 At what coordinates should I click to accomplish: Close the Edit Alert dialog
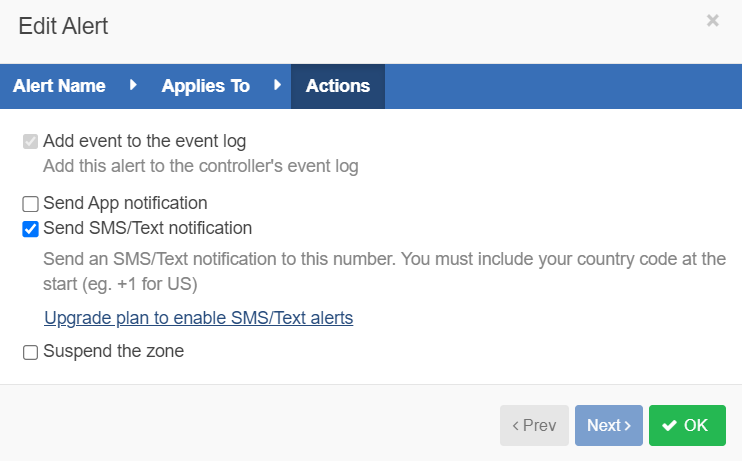712,20
